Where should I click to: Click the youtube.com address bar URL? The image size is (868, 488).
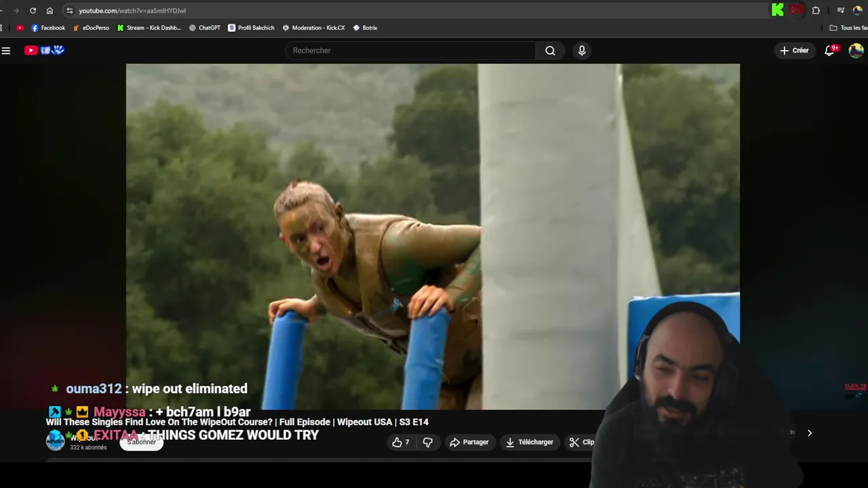132,11
